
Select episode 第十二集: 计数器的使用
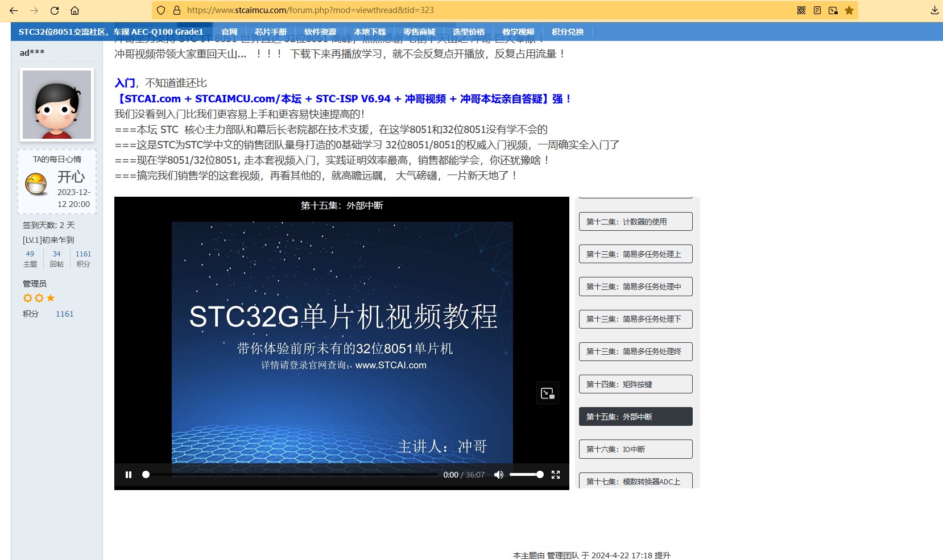pyautogui.click(x=636, y=222)
